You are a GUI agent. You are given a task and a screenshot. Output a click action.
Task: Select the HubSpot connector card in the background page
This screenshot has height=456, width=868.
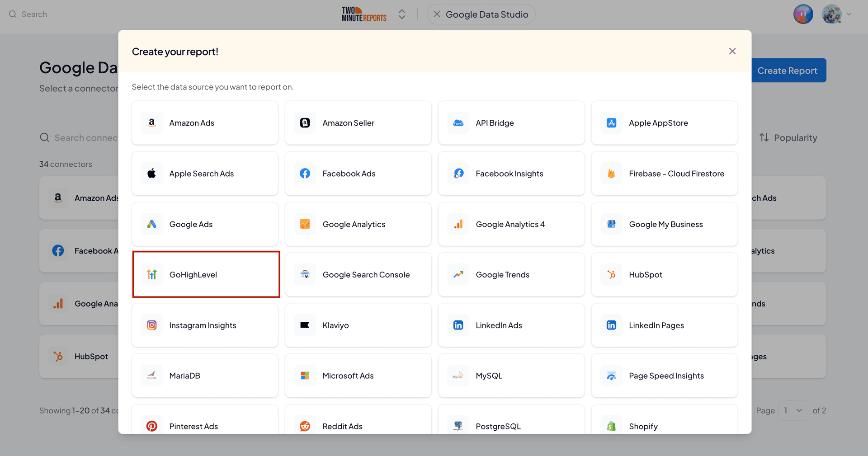point(79,356)
